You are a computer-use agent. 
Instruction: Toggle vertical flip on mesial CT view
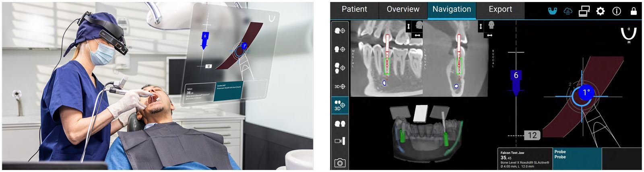point(409,27)
